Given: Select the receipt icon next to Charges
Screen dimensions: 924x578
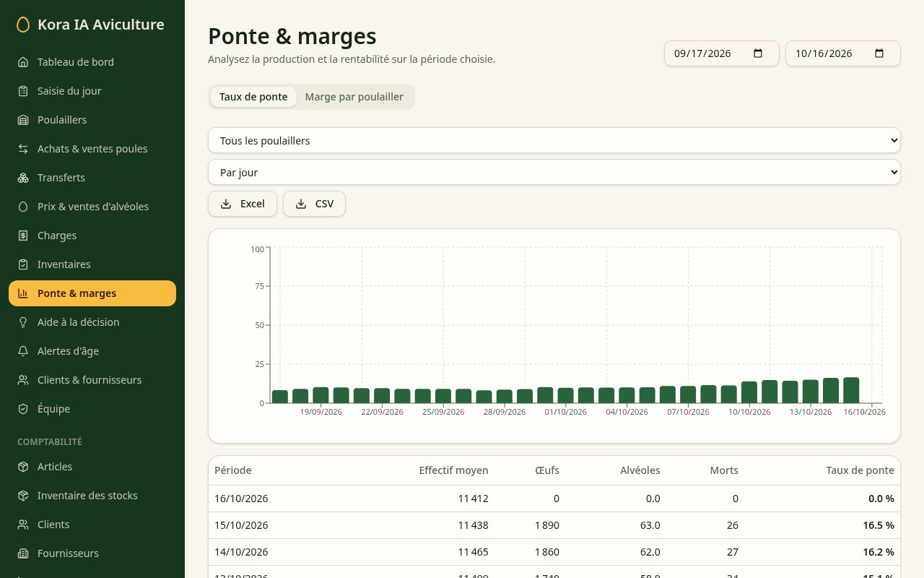Looking at the screenshot, I should point(23,236).
